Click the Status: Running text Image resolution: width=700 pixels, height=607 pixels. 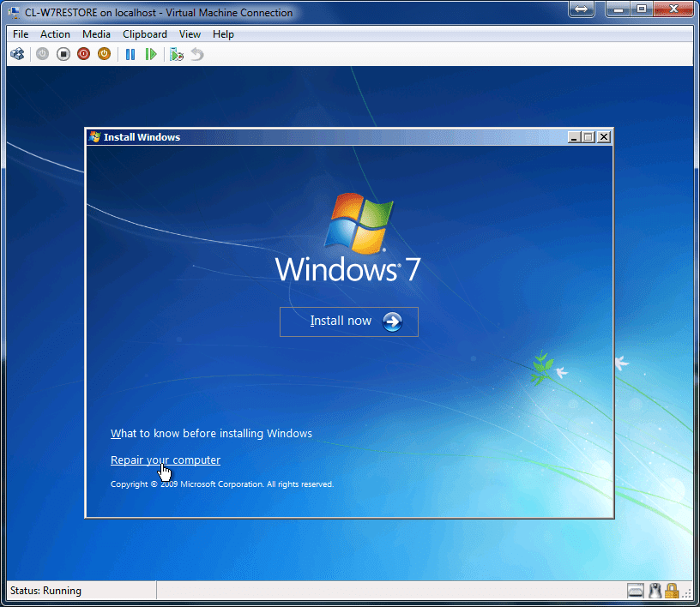coord(45,591)
